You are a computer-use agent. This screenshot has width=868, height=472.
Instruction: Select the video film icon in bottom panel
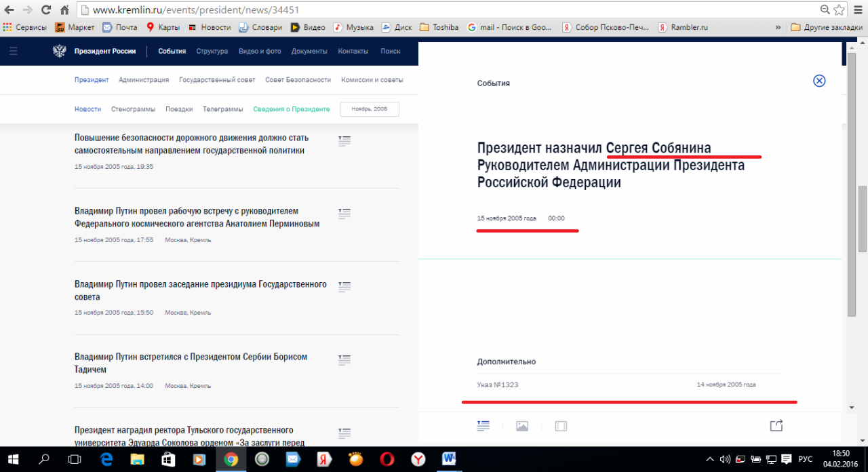(x=561, y=426)
